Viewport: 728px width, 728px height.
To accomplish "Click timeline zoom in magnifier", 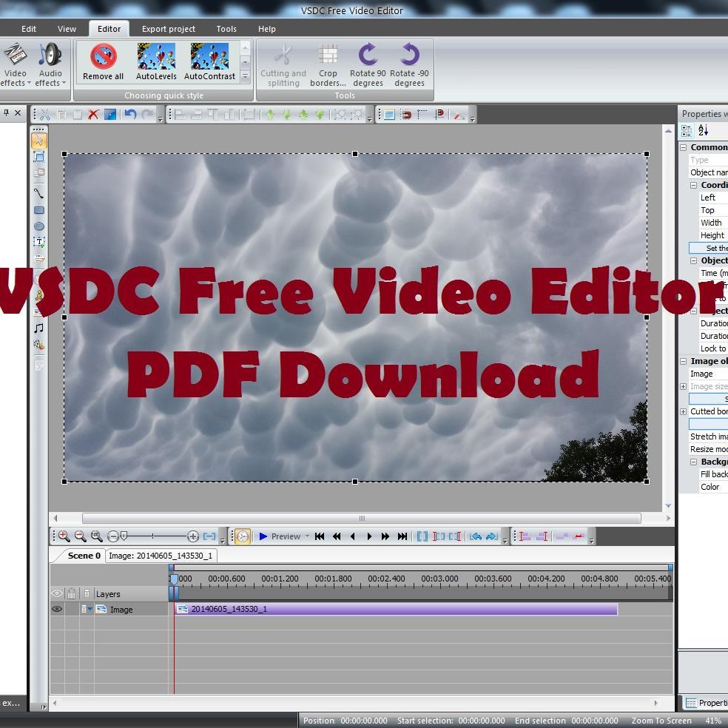I will pos(64,536).
